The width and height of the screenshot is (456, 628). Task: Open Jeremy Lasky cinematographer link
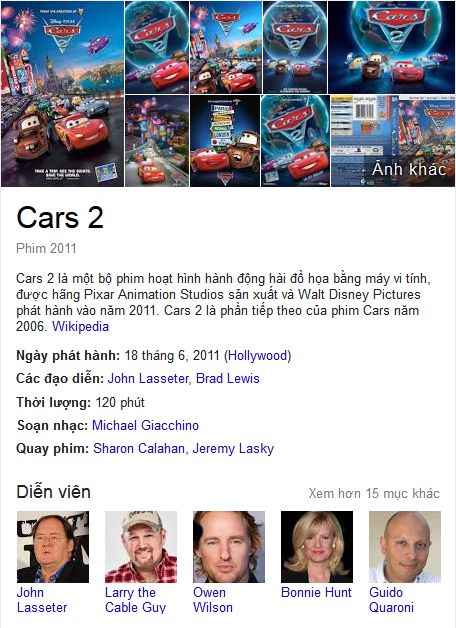point(233,449)
